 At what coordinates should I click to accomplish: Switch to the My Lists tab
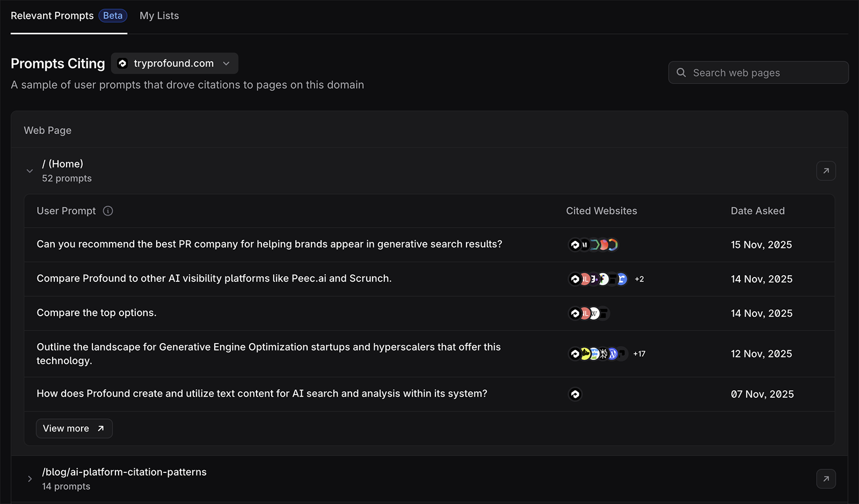[159, 16]
